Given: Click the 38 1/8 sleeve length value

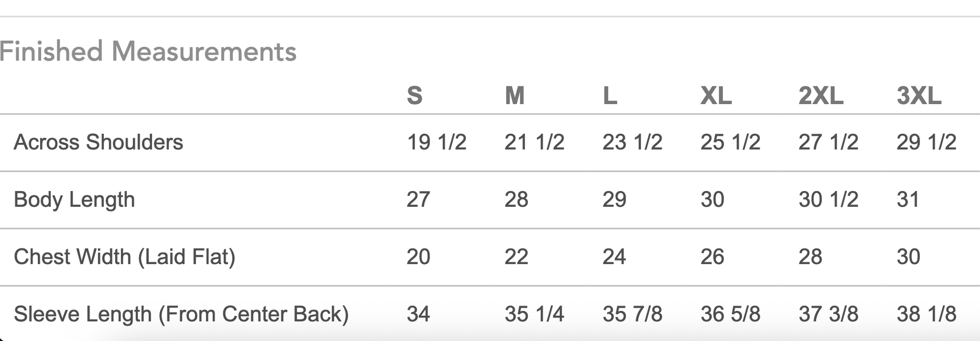Looking at the screenshot, I should tap(927, 314).
